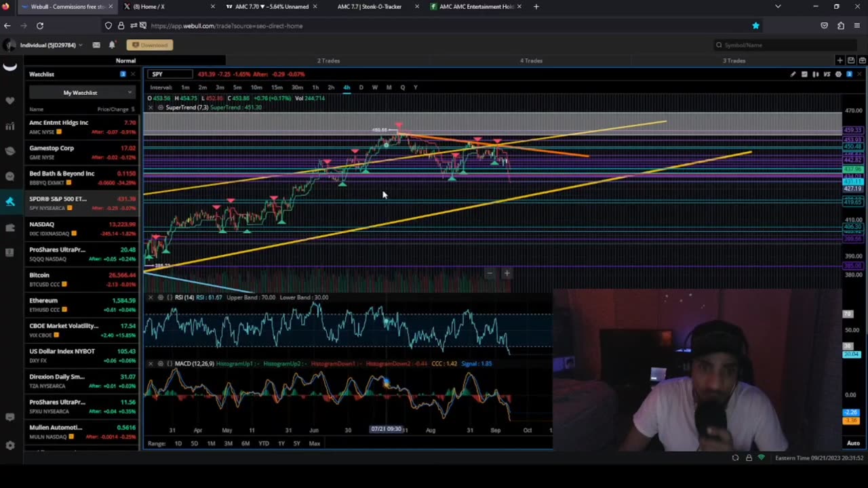
Task: Switch to the 2 Trades layout tab
Action: 328,60
